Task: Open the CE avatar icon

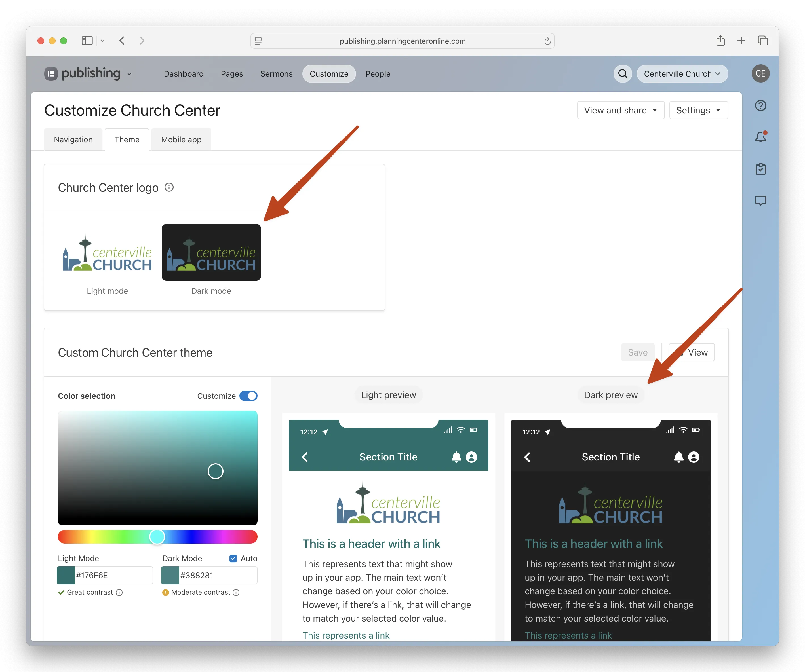Action: (760, 73)
